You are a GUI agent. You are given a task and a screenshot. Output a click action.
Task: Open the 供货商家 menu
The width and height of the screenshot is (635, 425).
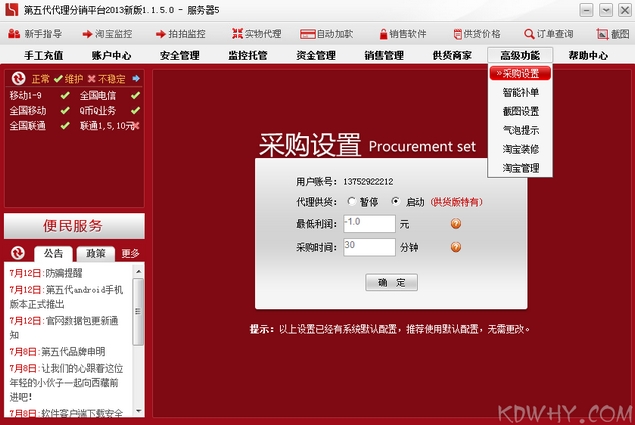pos(452,55)
